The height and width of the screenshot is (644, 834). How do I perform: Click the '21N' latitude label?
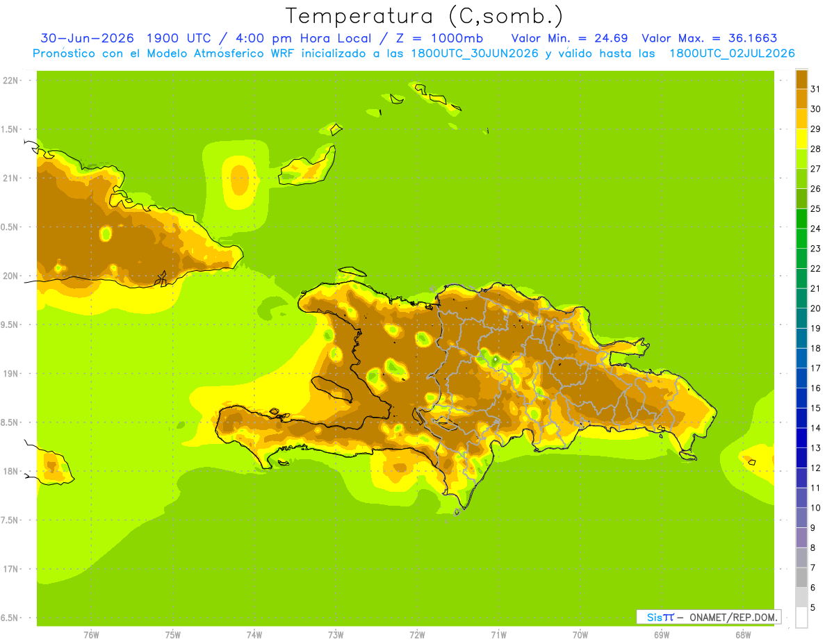coord(11,178)
